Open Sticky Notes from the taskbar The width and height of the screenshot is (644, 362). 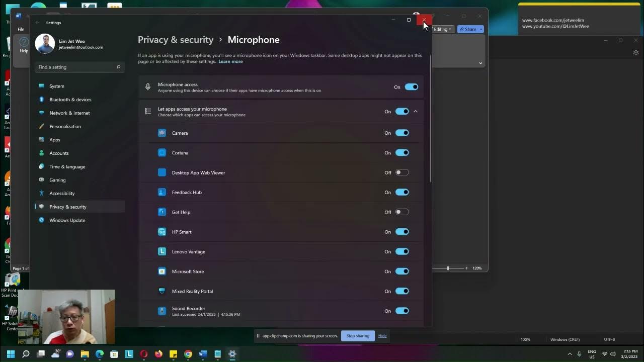pos(173,354)
